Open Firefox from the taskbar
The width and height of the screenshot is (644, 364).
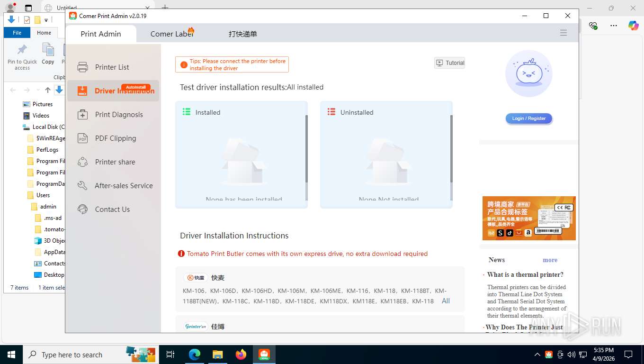click(x=241, y=355)
